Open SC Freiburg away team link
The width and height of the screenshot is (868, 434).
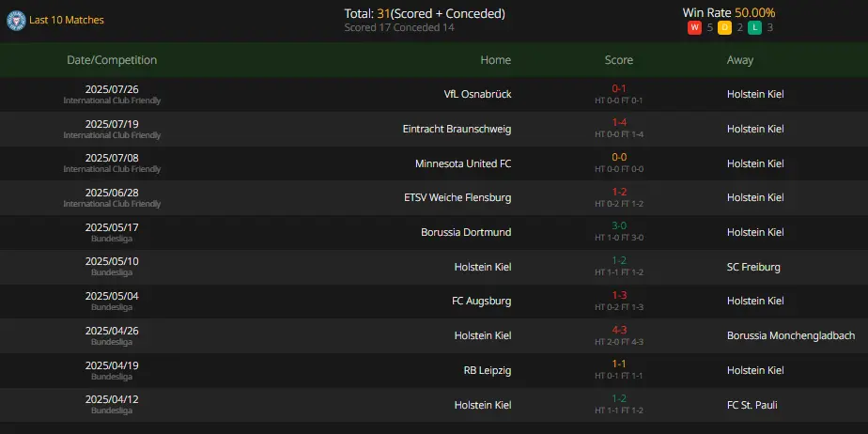coord(753,267)
